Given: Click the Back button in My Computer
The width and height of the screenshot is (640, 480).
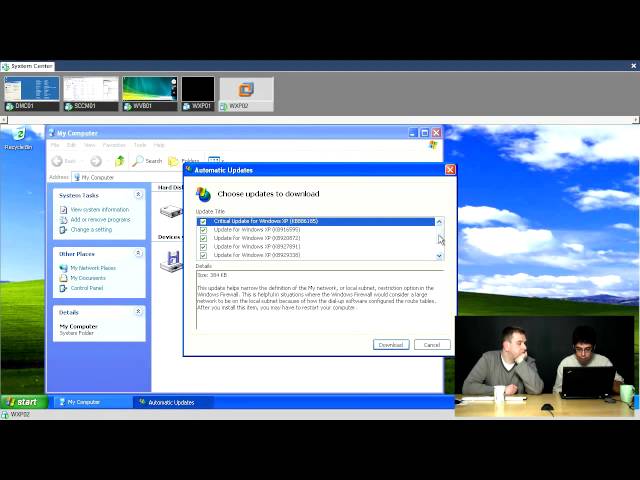Looking at the screenshot, I should [x=64, y=161].
